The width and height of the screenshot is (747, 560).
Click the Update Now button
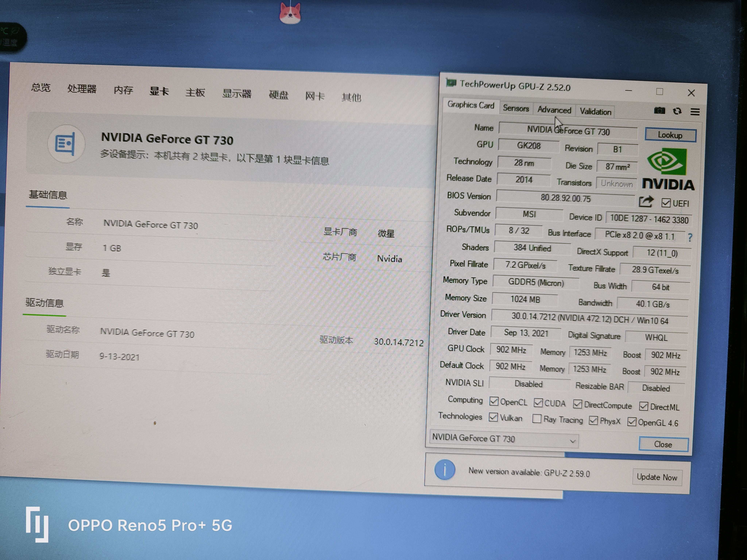coord(657,477)
